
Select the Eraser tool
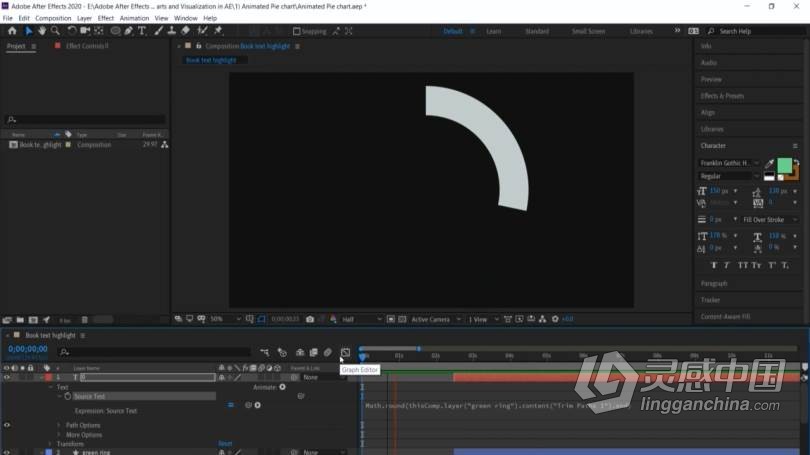(x=185, y=31)
